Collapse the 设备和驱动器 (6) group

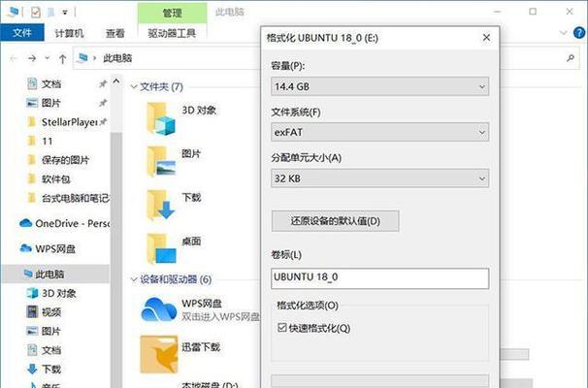click(134, 279)
